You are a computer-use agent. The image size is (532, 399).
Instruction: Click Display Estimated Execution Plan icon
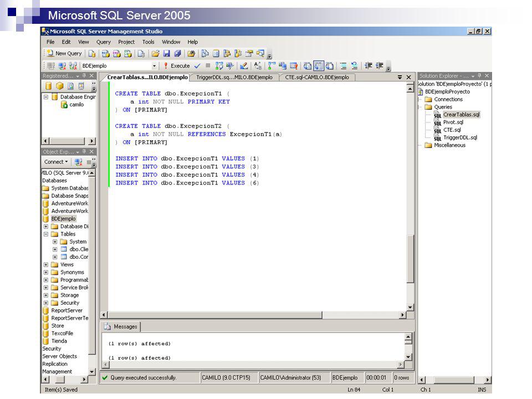point(219,66)
